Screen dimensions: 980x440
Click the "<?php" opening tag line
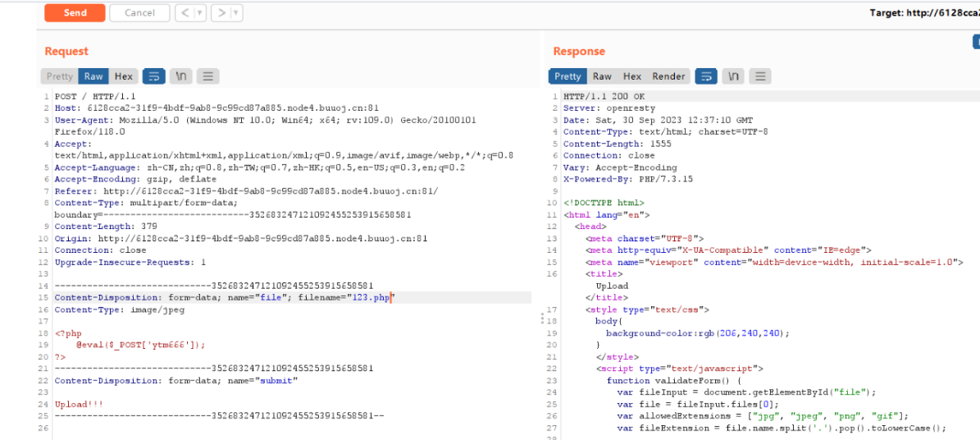68,333
